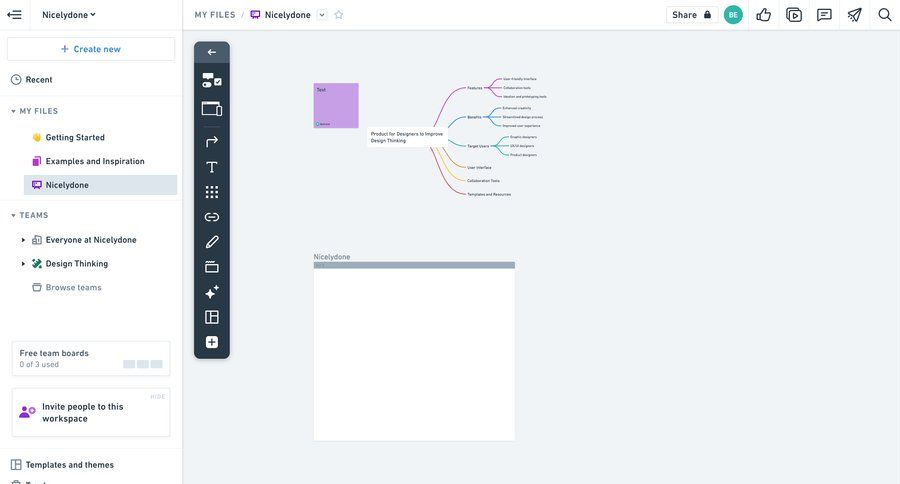This screenshot has width=900, height=484.
Task: Select the central mind map node
Action: [x=406, y=137]
